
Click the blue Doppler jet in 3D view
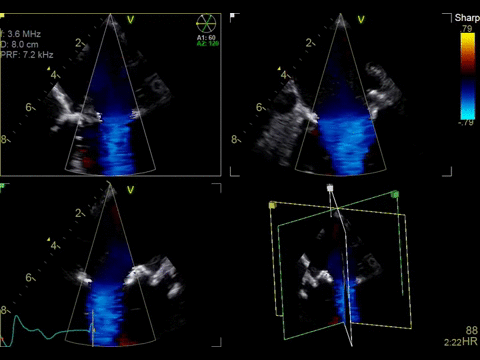tap(343, 288)
